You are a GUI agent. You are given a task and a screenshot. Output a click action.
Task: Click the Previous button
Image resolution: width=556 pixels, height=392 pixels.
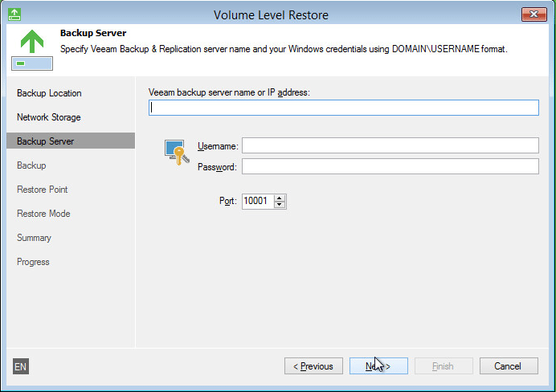[313, 366]
